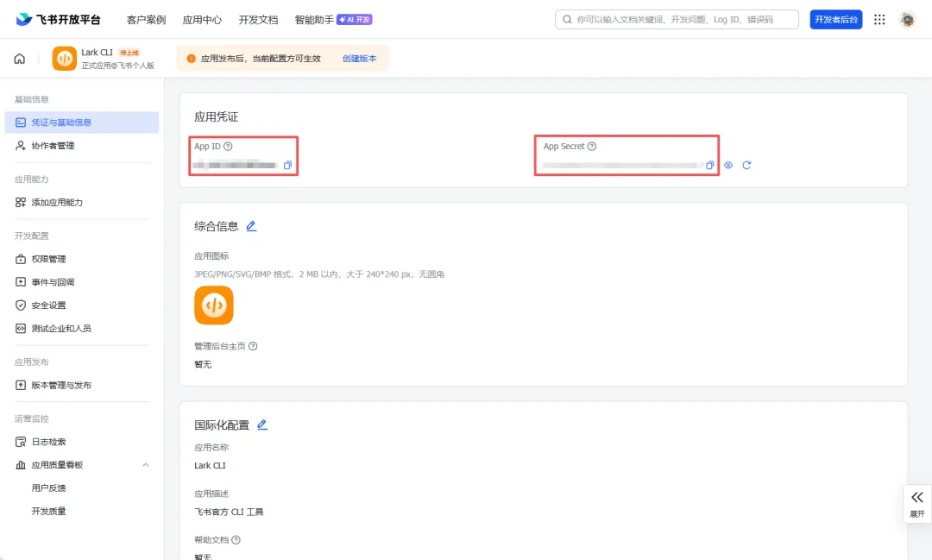Click Lark CLI under 应用名称

tap(210, 465)
